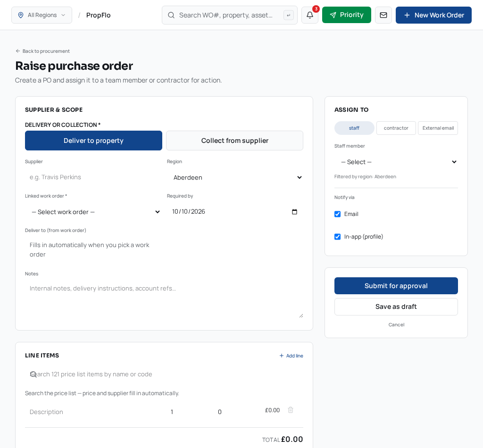This screenshot has width=483, height=448.
Task: Uncheck the Email notify checkbox
Action: pos(338,214)
